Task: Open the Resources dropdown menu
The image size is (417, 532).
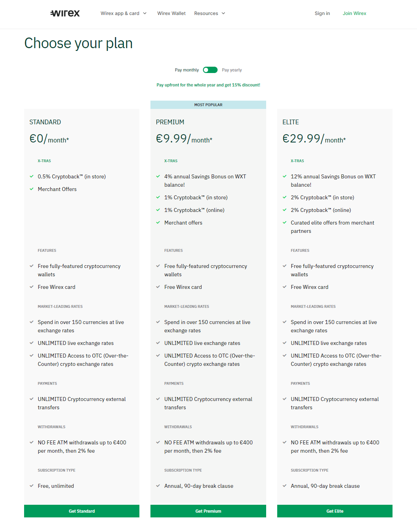Action: pyautogui.click(x=210, y=13)
